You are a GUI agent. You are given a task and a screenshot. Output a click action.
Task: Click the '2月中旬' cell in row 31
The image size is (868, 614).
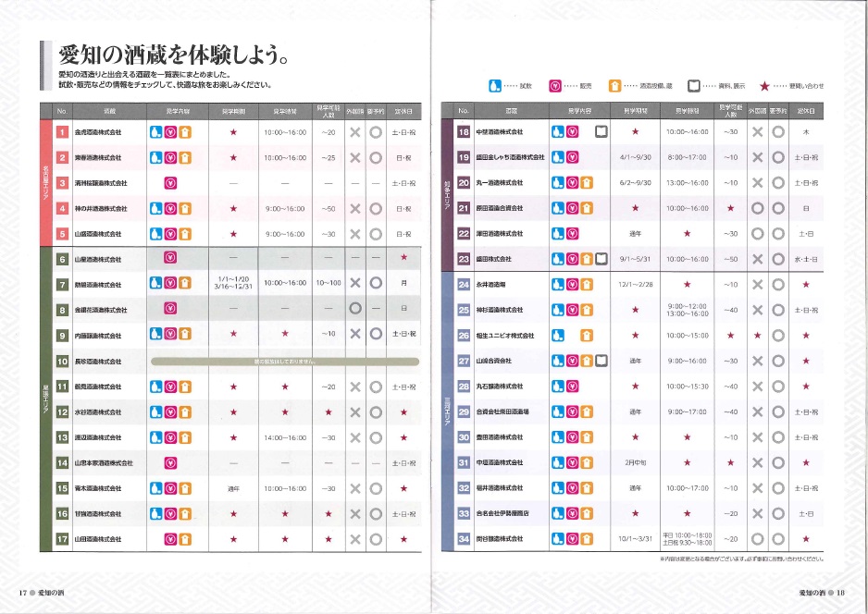click(x=636, y=462)
